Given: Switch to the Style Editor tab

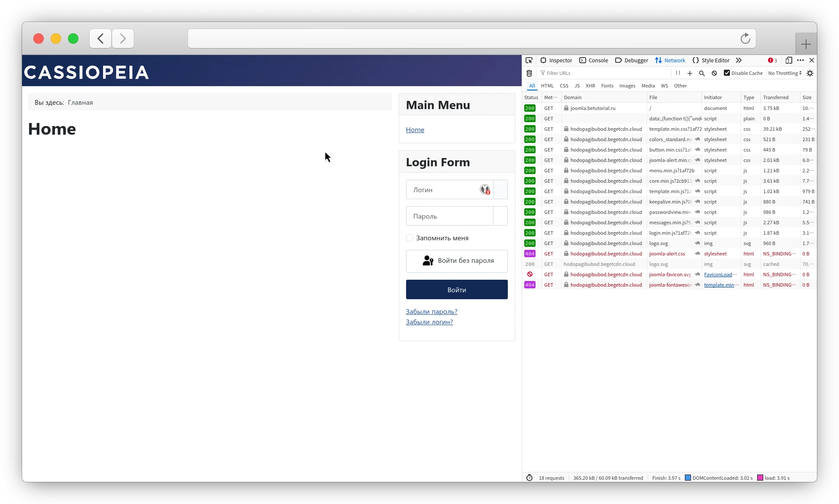Looking at the screenshot, I should [711, 60].
